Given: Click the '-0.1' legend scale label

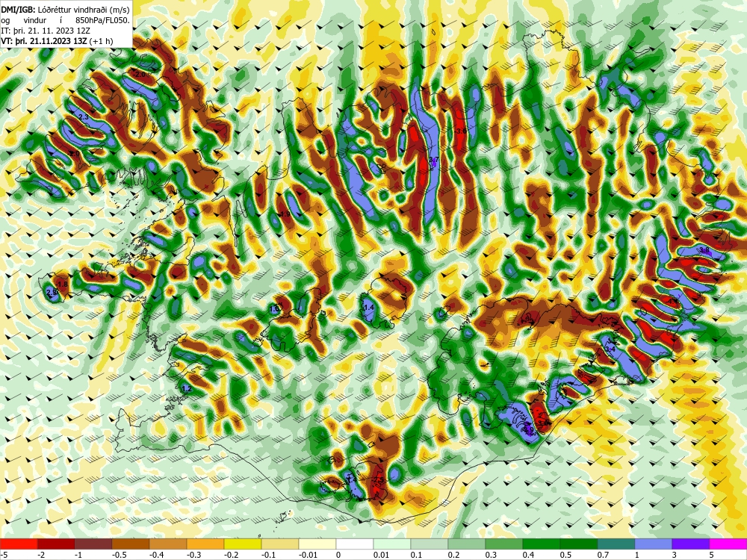Looking at the screenshot, I should click(267, 555).
